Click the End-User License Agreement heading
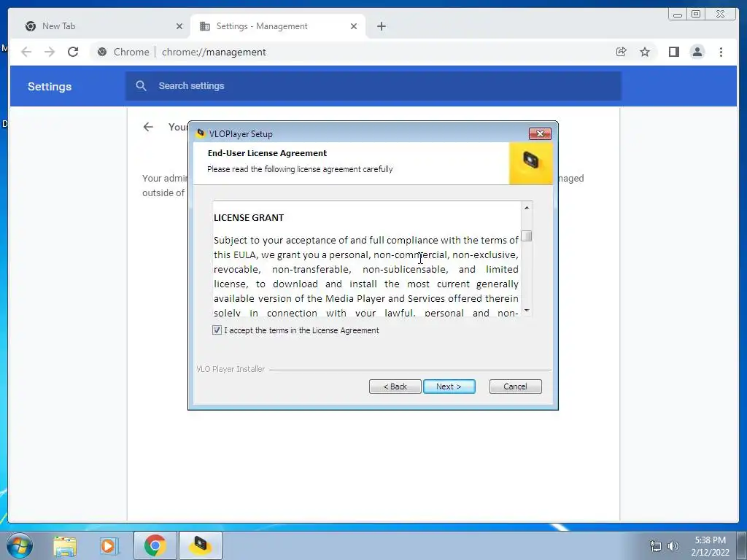This screenshot has height=560, width=747. [267, 153]
